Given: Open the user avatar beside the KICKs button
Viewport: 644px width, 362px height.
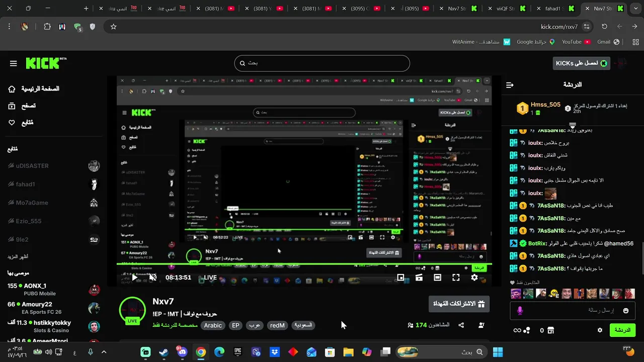Looking at the screenshot, I should 622,63.
